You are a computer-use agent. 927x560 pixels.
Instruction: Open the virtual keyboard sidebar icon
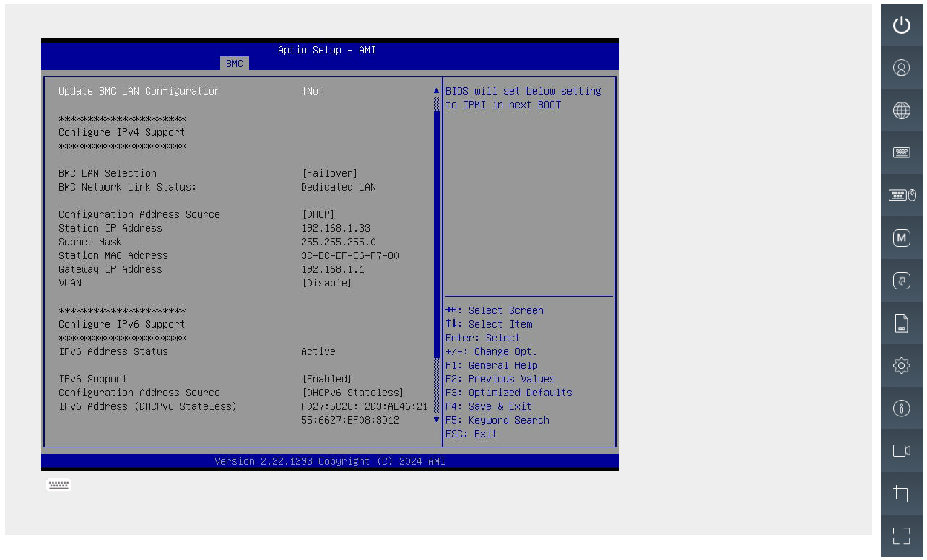tap(901, 152)
